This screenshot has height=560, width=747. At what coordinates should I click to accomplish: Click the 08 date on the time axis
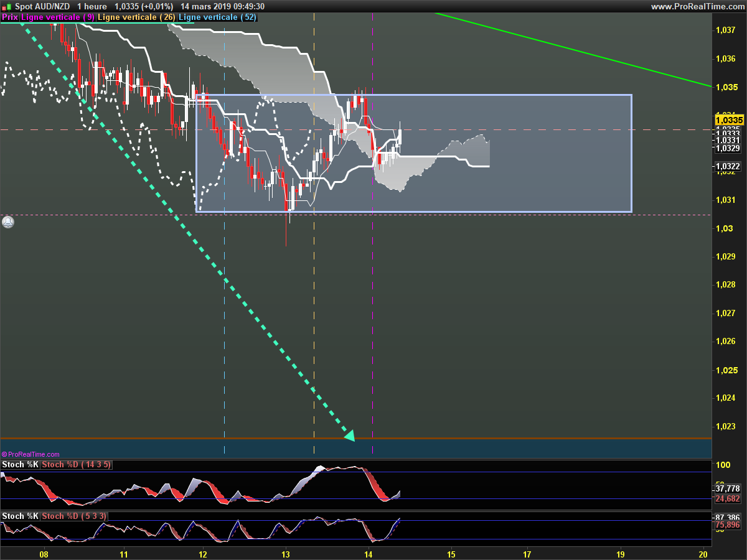click(44, 554)
